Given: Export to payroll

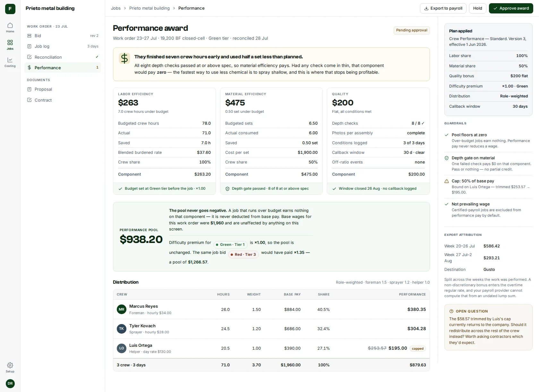Looking at the screenshot, I should click(443, 8).
